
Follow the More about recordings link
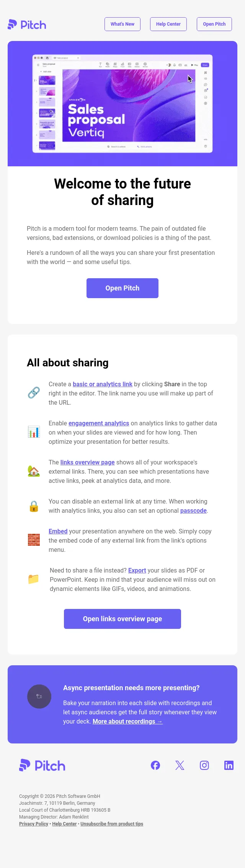[127, 721]
